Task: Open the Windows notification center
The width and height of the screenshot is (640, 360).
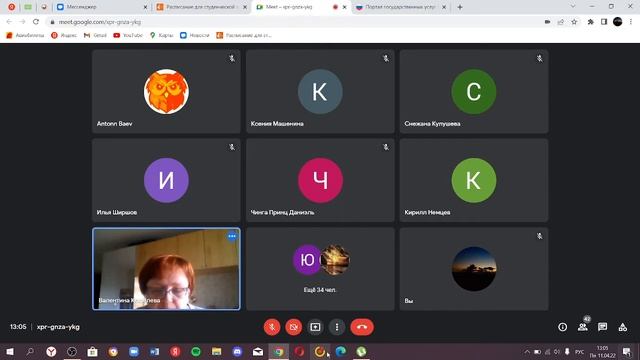Action: click(x=627, y=351)
